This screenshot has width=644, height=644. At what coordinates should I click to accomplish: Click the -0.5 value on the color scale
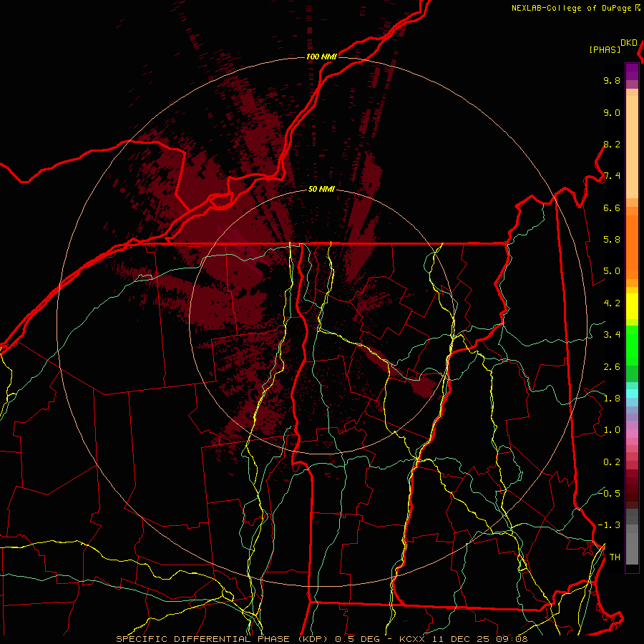click(609, 493)
